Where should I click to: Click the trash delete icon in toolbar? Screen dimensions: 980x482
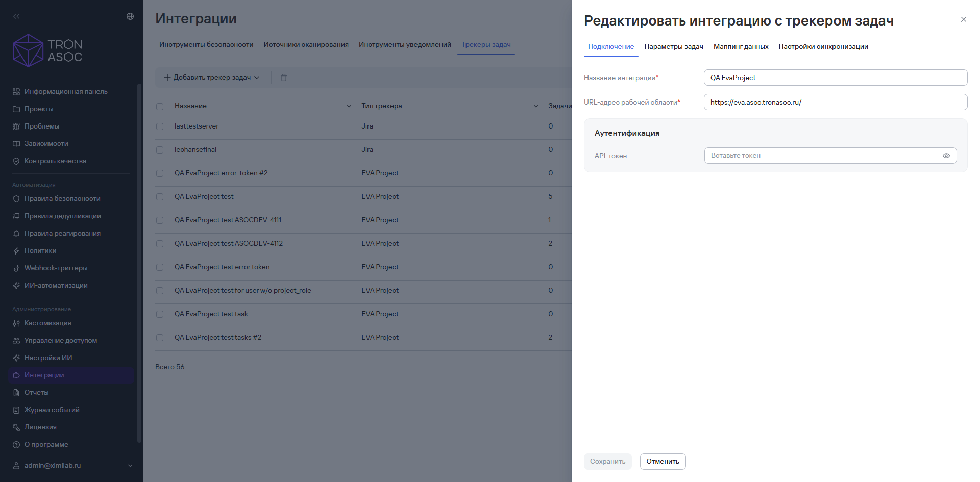(x=284, y=78)
